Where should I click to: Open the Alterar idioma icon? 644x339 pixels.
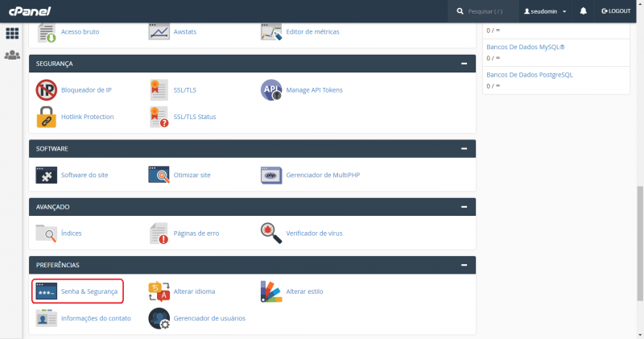pyautogui.click(x=159, y=291)
